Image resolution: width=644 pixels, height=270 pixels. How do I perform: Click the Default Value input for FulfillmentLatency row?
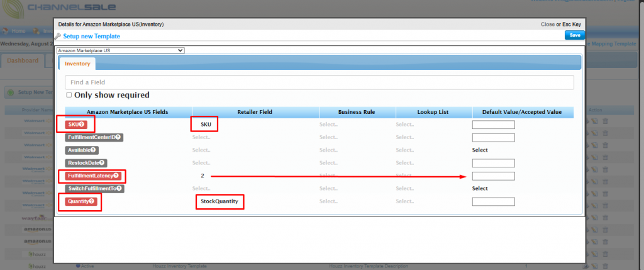[x=493, y=176]
